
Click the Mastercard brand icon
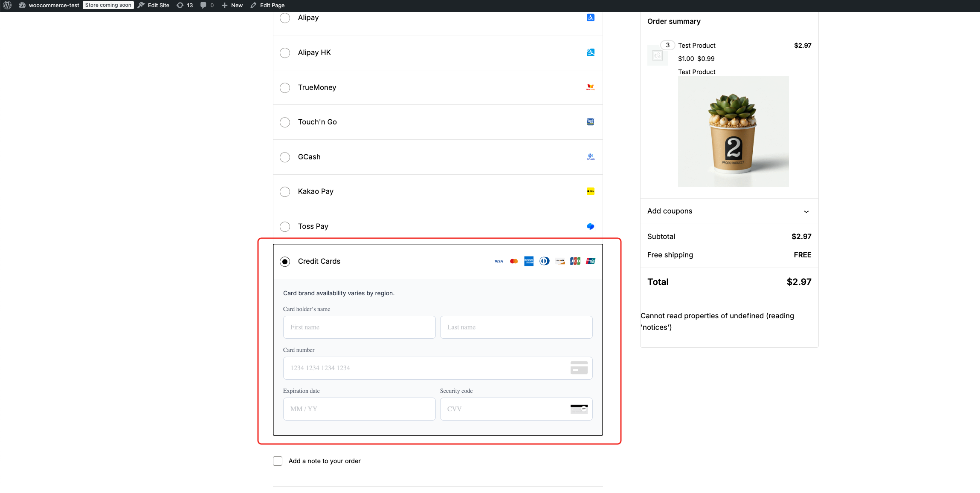coord(514,261)
